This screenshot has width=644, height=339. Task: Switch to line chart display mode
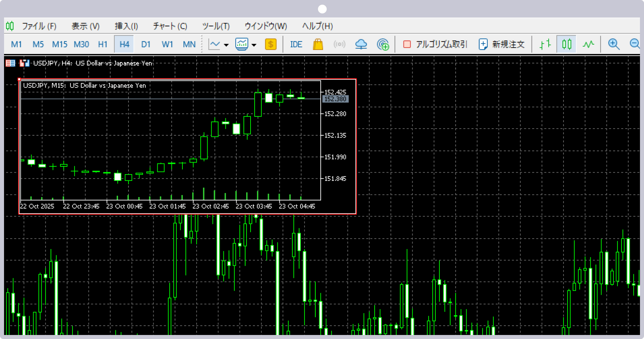click(x=588, y=44)
